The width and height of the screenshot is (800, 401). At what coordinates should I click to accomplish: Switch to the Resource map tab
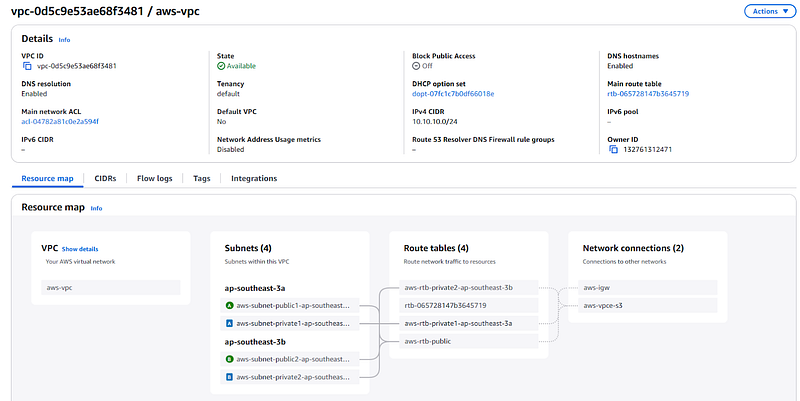(47, 179)
